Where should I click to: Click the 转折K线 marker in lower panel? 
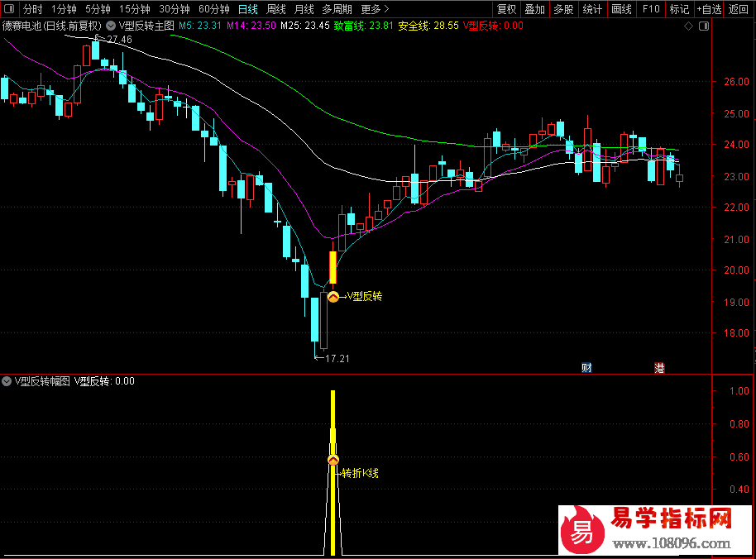click(x=333, y=460)
